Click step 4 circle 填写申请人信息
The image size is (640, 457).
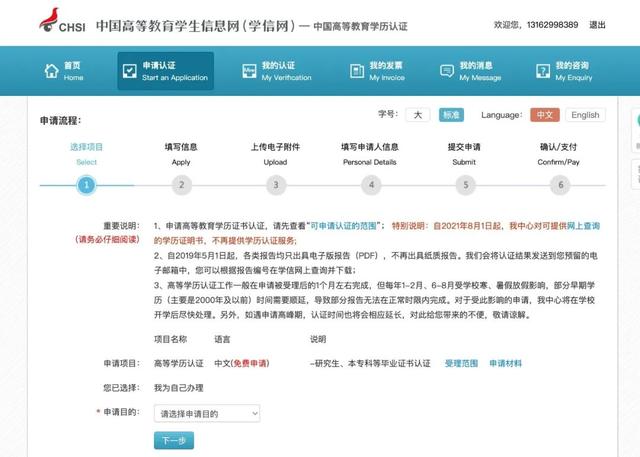point(371,185)
